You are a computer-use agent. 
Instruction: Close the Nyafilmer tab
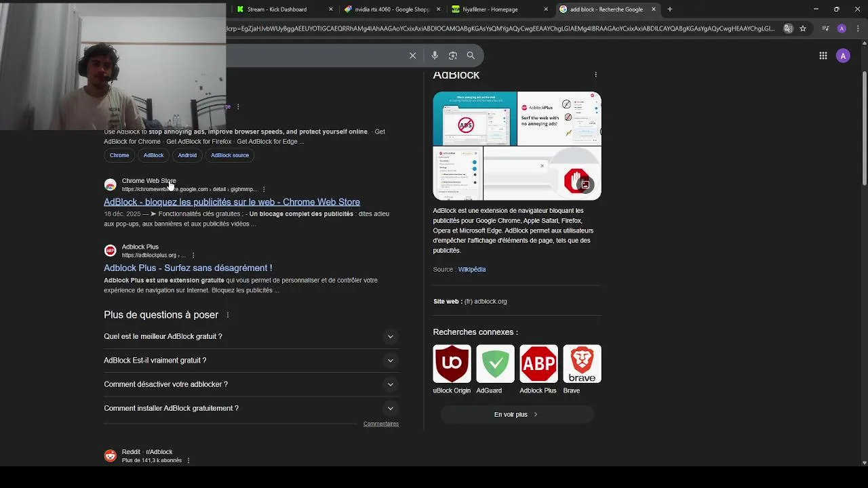click(x=546, y=9)
